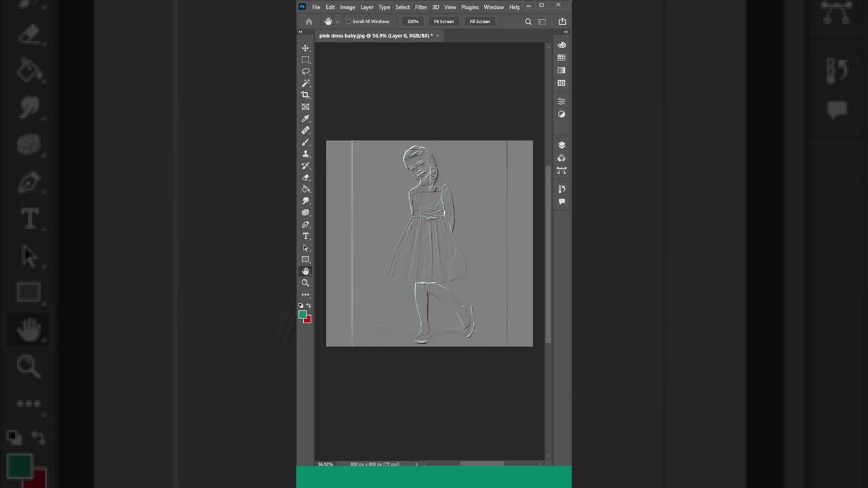The image size is (868, 488).
Task: Open the Edit Toolbar three-dots menu
Action: point(305,295)
